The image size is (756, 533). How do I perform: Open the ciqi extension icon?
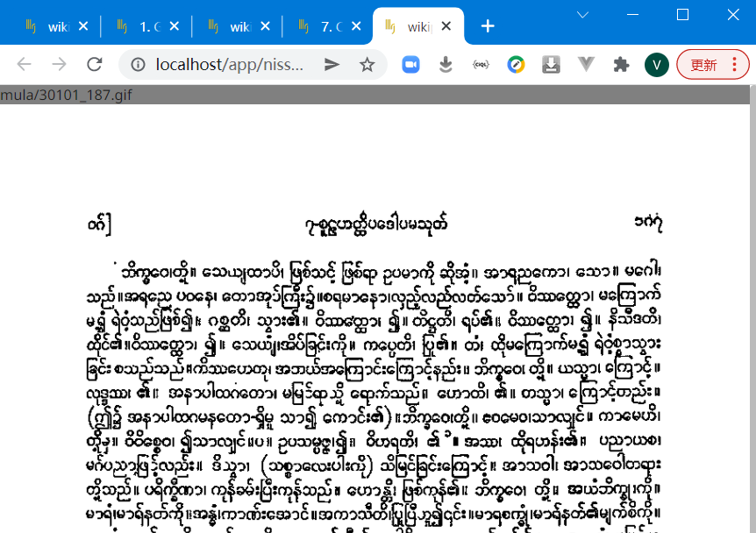tap(481, 65)
